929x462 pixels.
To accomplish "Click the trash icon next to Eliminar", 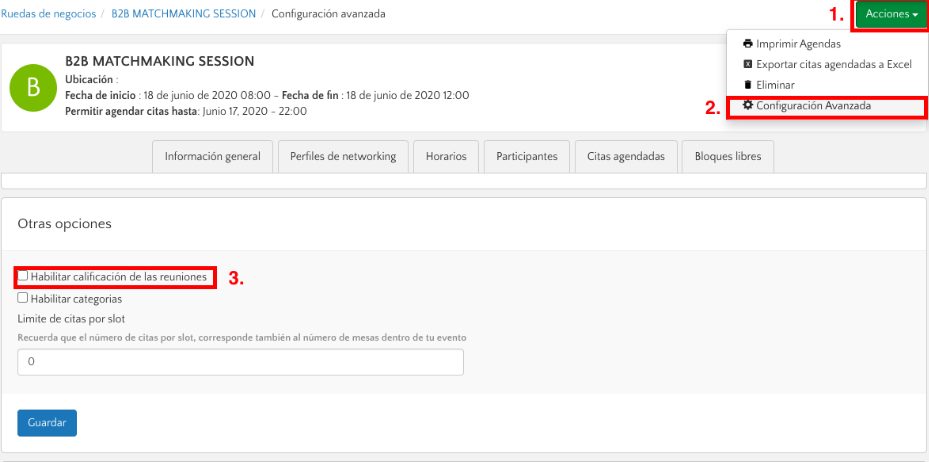I will coord(747,85).
